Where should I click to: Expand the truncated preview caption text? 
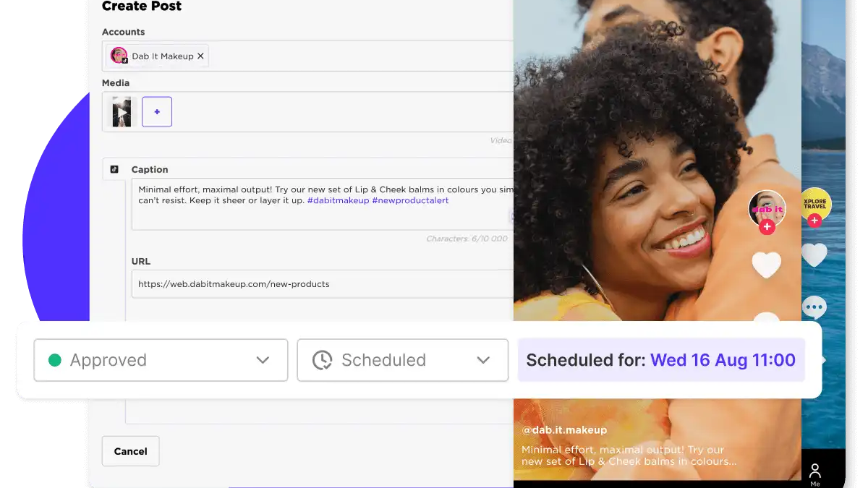point(629,455)
